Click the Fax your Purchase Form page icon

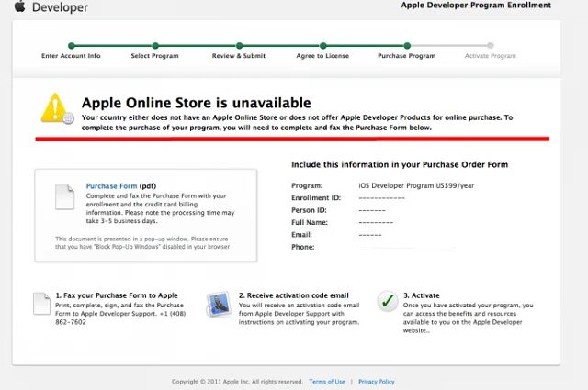click(x=41, y=304)
